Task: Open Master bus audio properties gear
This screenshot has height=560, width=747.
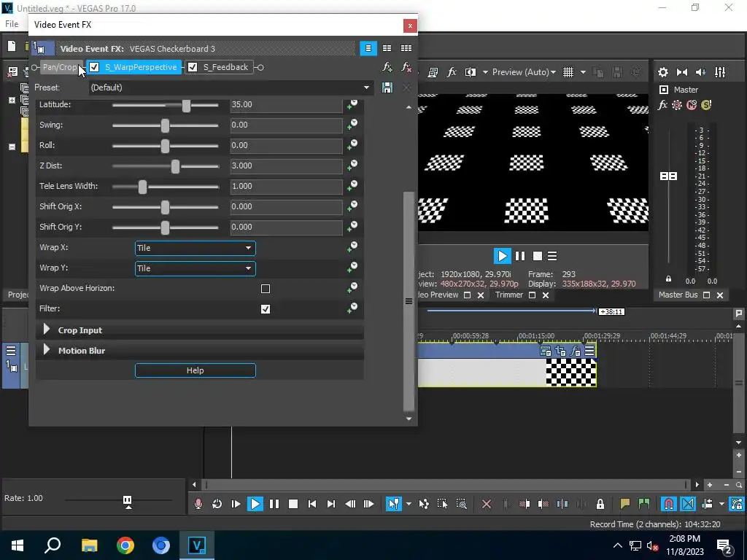Action: coord(662,72)
